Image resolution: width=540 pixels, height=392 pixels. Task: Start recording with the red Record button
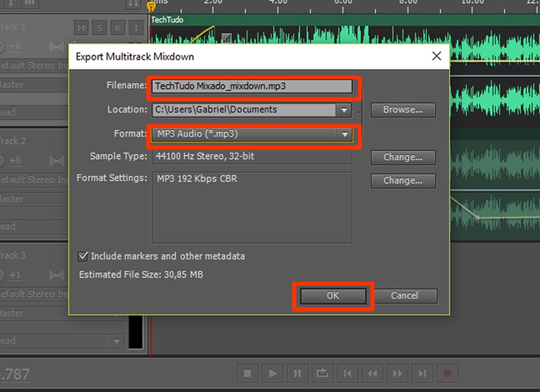[447, 373]
